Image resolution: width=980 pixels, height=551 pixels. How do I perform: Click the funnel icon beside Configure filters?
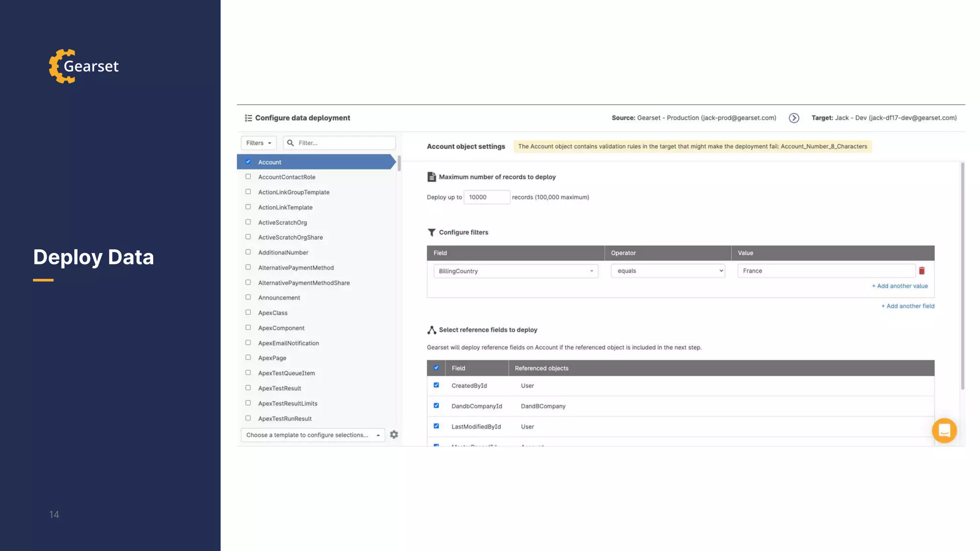pos(431,232)
